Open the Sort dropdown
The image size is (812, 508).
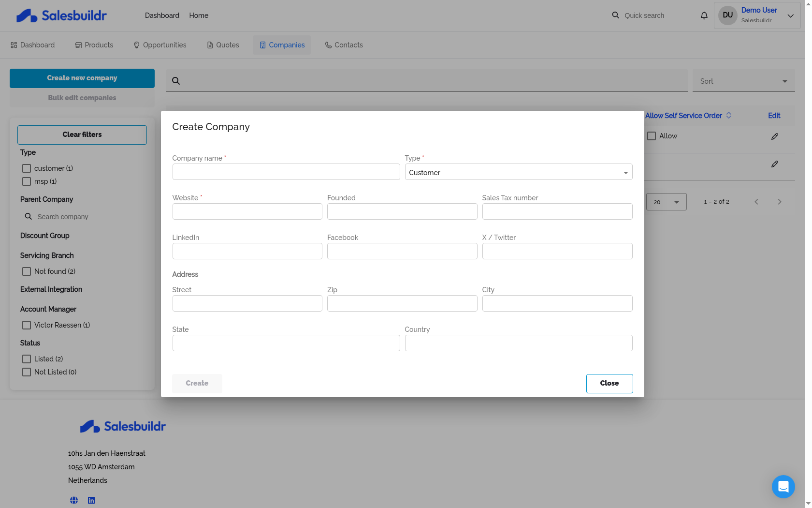(x=744, y=81)
